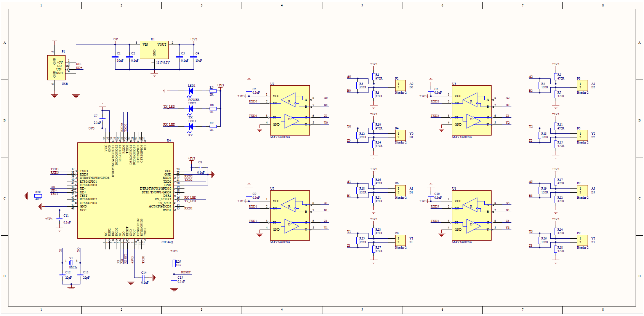
Task: Click the "8MHz" crystal value text
Action: pyautogui.click(x=73, y=267)
